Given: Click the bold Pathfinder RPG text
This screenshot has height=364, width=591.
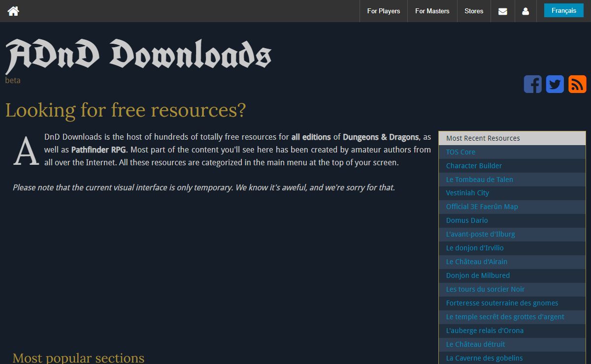Looking at the screenshot, I should (98, 150).
